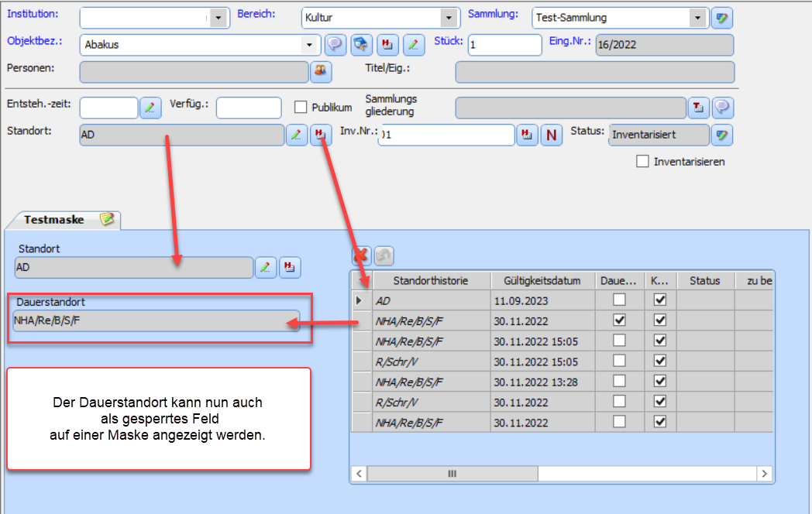
Task: Click the Institution label link
Action: pos(33,14)
